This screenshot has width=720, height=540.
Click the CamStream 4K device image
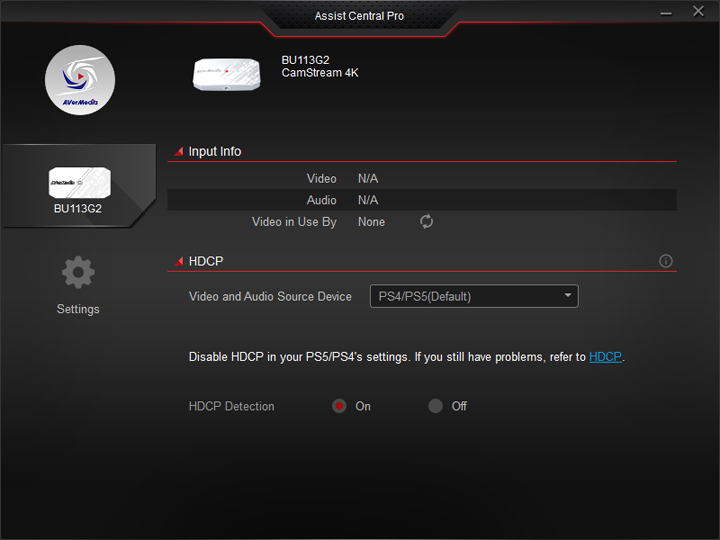coord(225,73)
